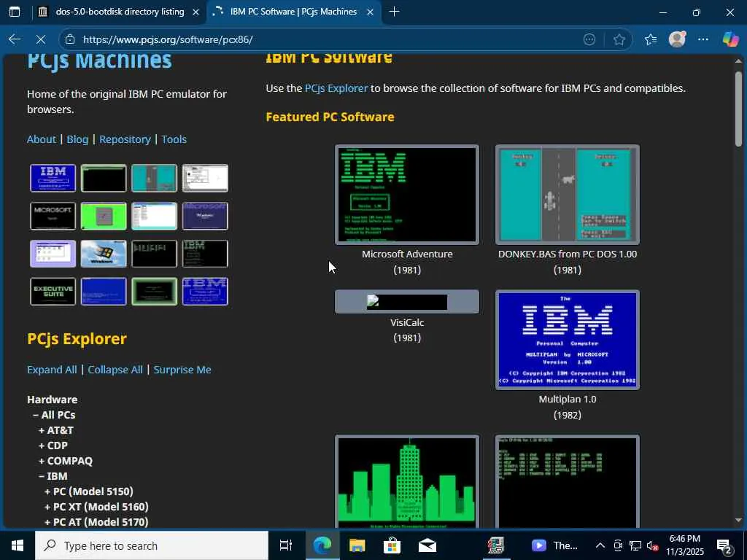Open the Microsoft Adventure screenshot
The height and width of the screenshot is (560, 747).
407,194
